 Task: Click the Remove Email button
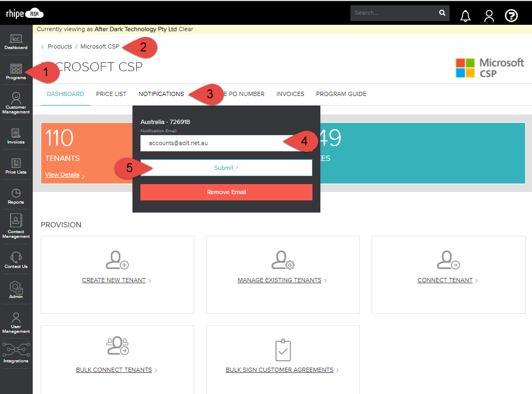tap(226, 192)
